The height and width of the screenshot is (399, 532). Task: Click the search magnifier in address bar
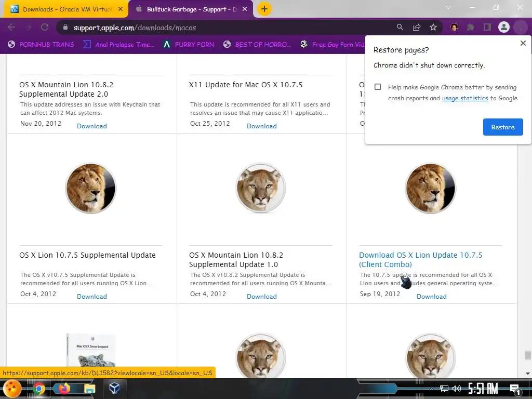[400, 27]
